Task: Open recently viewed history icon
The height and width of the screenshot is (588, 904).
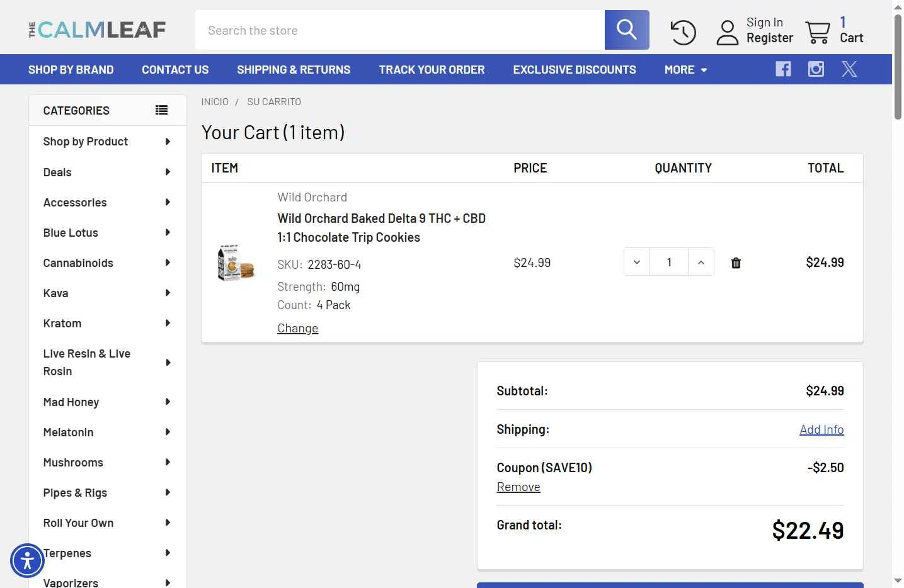Action: [x=683, y=32]
